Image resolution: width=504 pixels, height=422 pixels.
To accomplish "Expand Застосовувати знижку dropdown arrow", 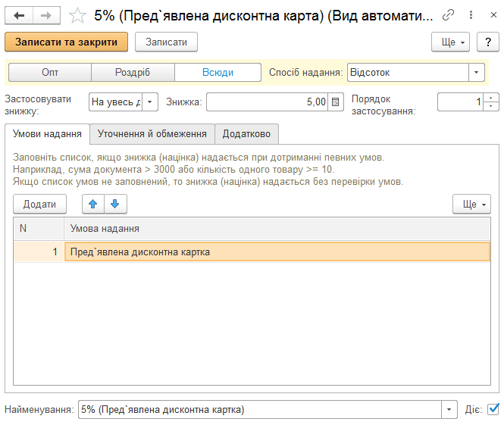I will pos(150,102).
